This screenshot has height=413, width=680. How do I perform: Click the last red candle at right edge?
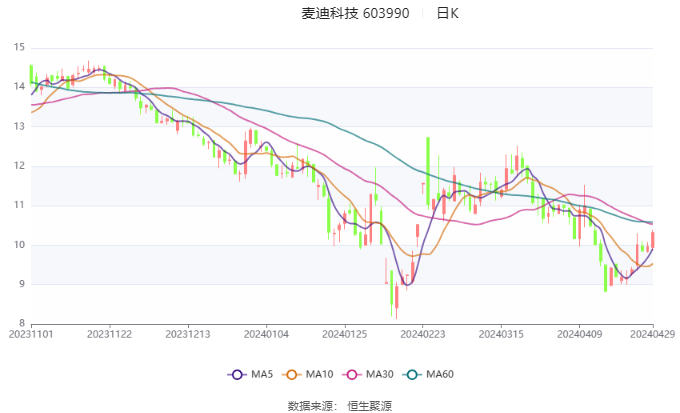coord(653,239)
